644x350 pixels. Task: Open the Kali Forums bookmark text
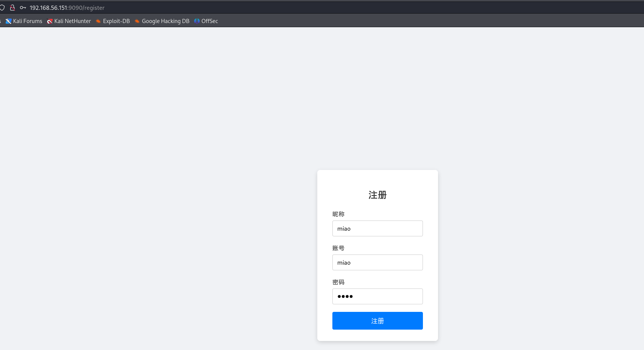click(x=28, y=21)
